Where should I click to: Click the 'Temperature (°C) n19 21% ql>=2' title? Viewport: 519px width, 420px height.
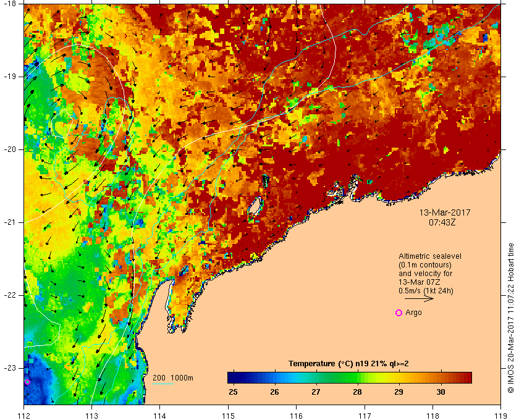348,364
